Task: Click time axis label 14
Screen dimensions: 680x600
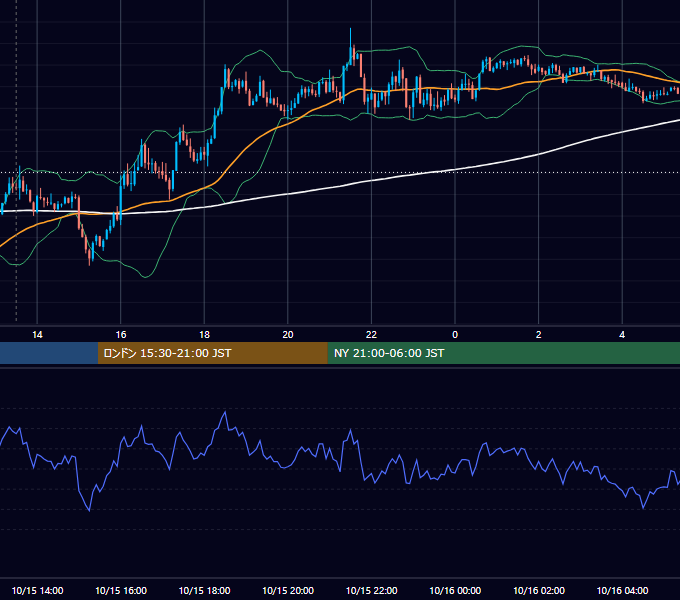Action: tap(37, 335)
